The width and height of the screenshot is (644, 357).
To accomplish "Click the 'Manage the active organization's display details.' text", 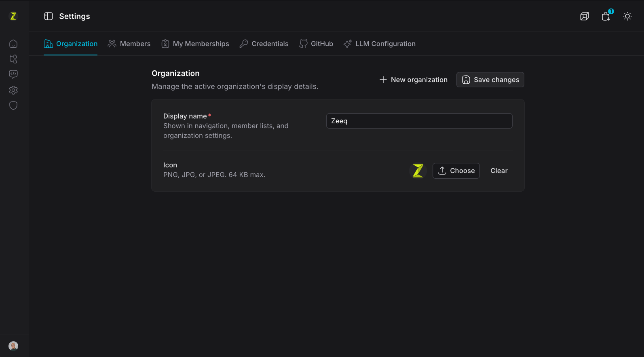I will [x=235, y=87].
